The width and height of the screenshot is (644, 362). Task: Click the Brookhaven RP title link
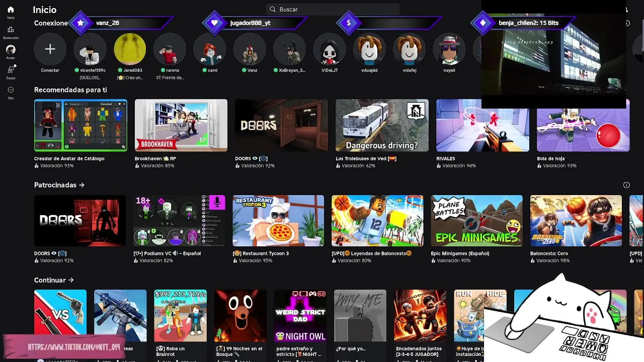click(155, 158)
